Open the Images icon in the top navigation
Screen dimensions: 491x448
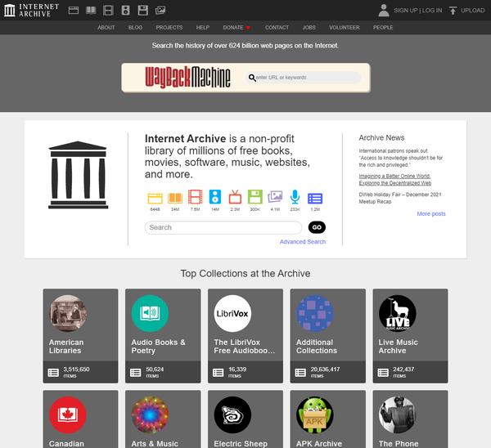(x=160, y=11)
